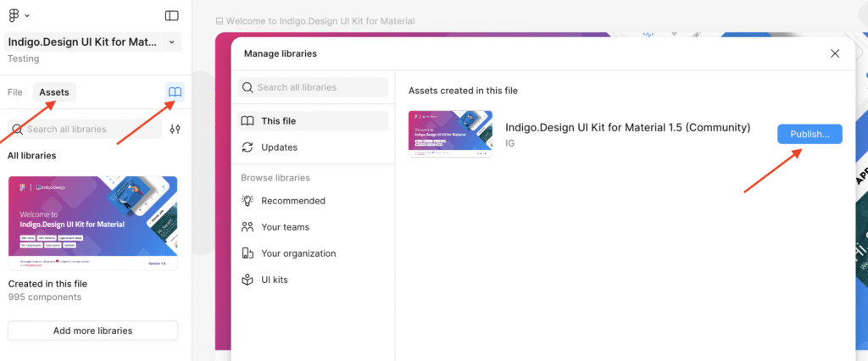This screenshot has width=868, height=361.
Task: Open the libraries book icon
Action: [175, 92]
